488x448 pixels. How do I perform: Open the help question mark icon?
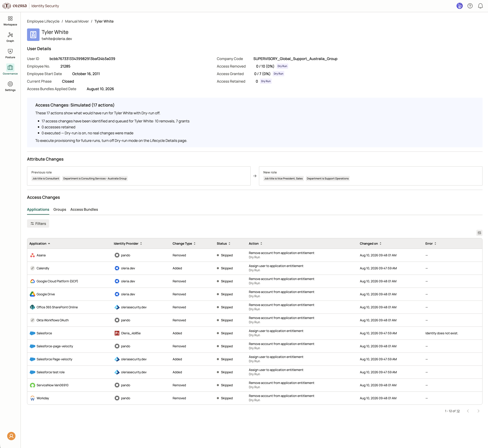pyautogui.click(x=470, y=6)
